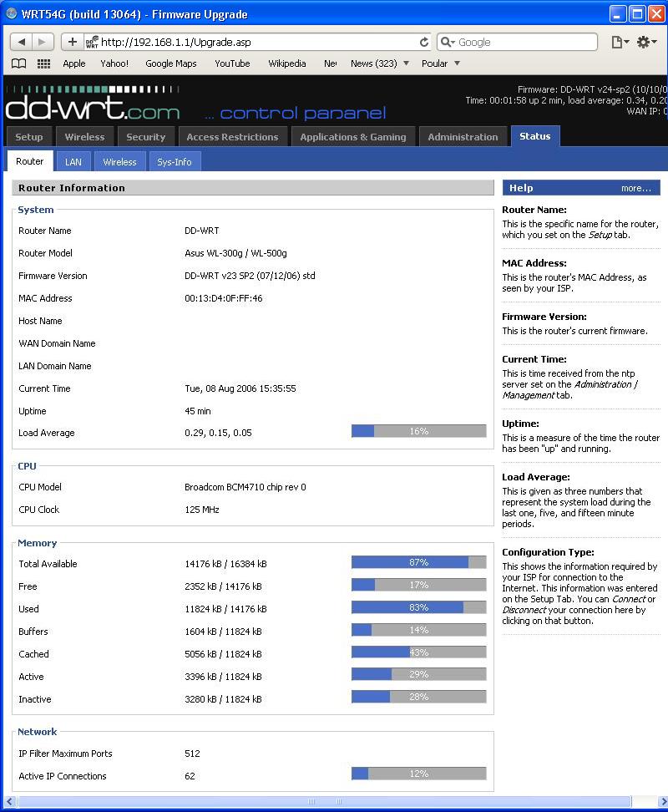Go forward with the browser forward arrow
668x812 pixels.
(x=43, y=42)
